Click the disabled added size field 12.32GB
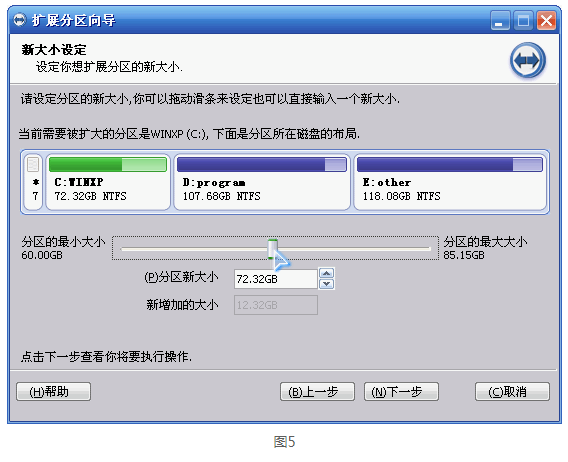Viewport: 568px width, 462px height. (x=276, y=305)
